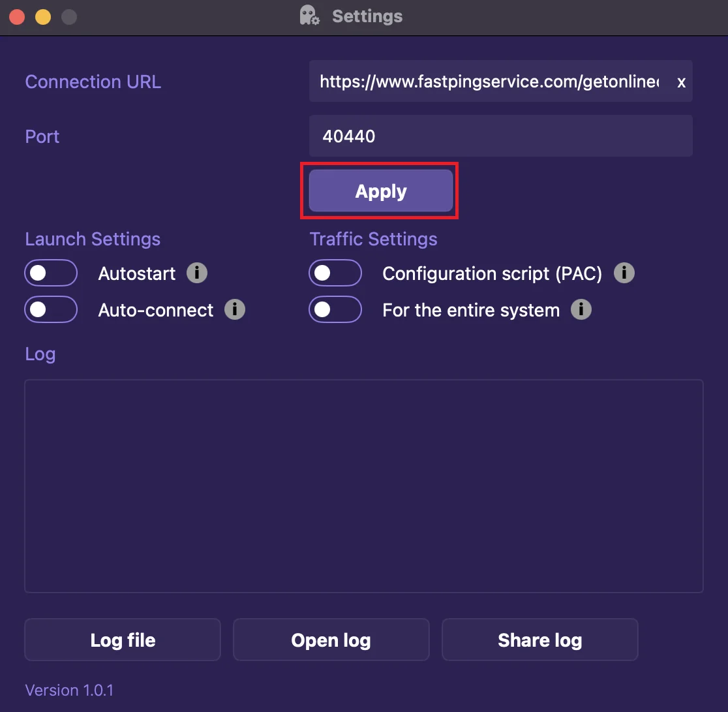Click into the Port field showing 40440
728x712 pixels.
[500, 136]
